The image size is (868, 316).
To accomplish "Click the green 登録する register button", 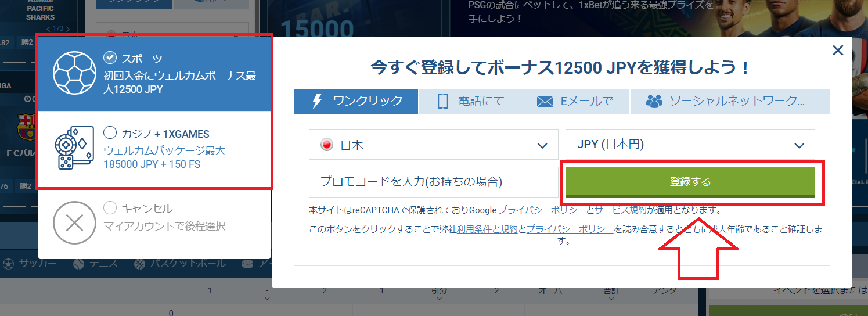I will point(690,182).
